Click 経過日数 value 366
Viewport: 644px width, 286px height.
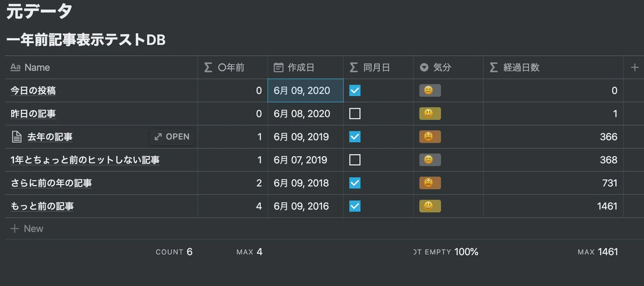(609, 137)
